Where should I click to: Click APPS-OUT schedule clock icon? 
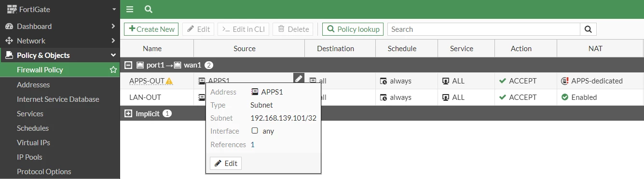pos(384,81)
